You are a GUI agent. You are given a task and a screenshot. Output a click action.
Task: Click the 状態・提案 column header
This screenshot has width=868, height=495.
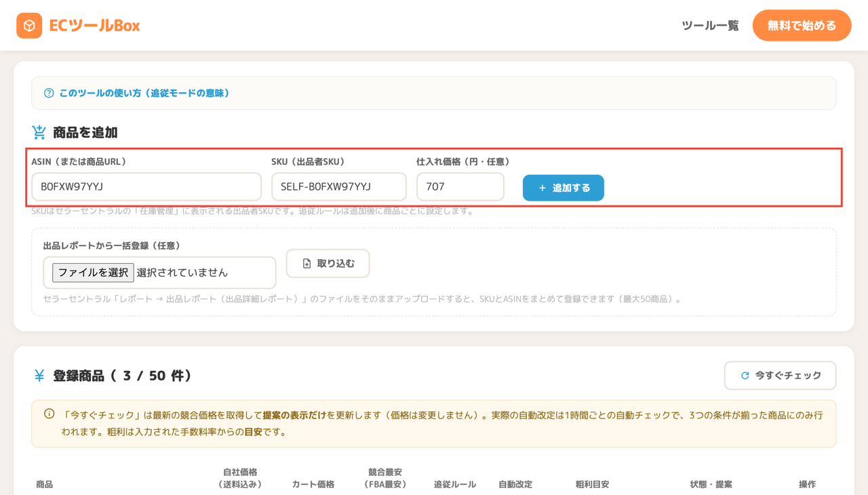711,484
